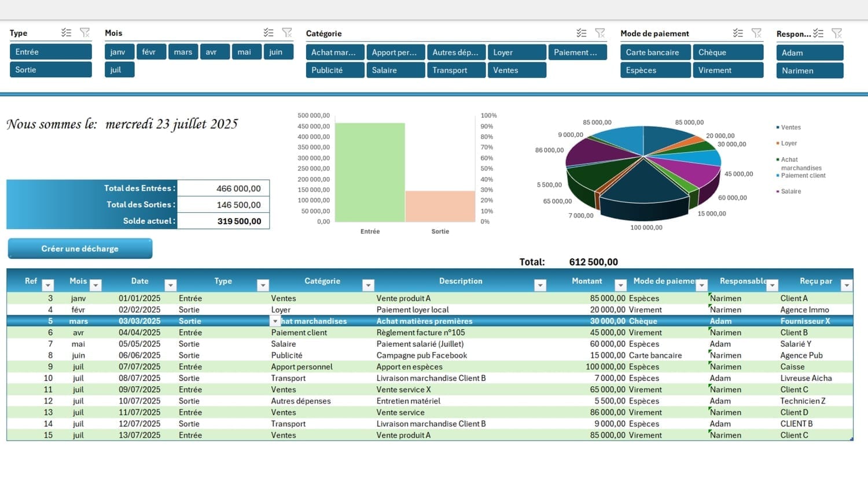Open the Type cell dropdown in row 5
This screenshot has height=488, width=868.
(x=275, y=321)
